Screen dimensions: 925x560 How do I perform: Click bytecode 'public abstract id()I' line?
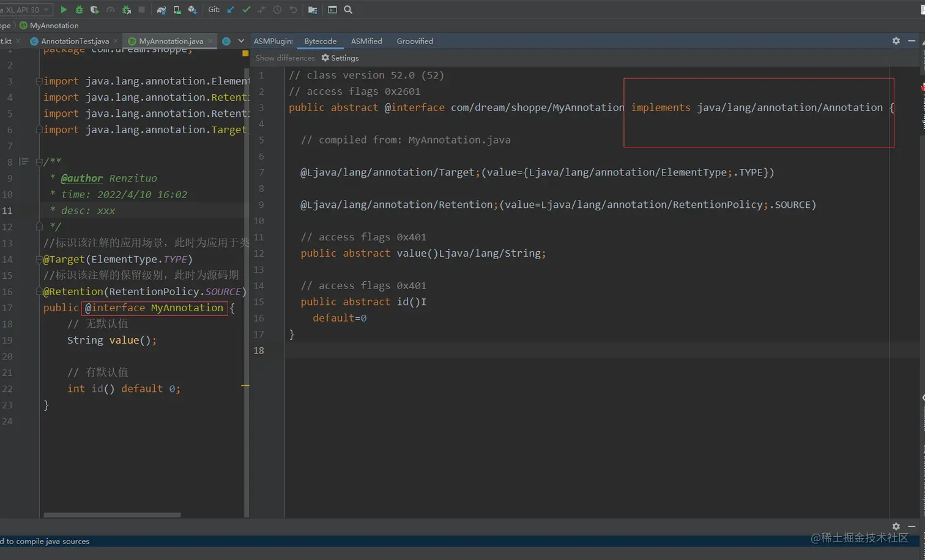click(363, 302)
